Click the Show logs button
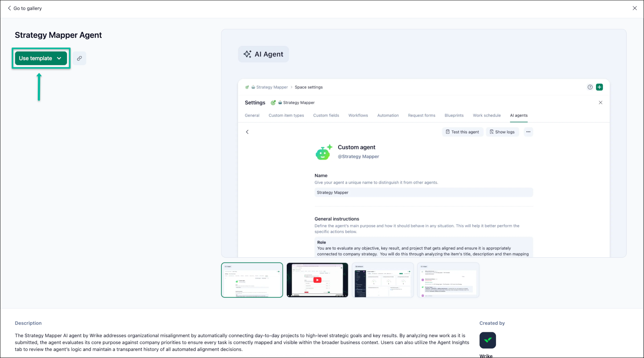 click(502, 132)
